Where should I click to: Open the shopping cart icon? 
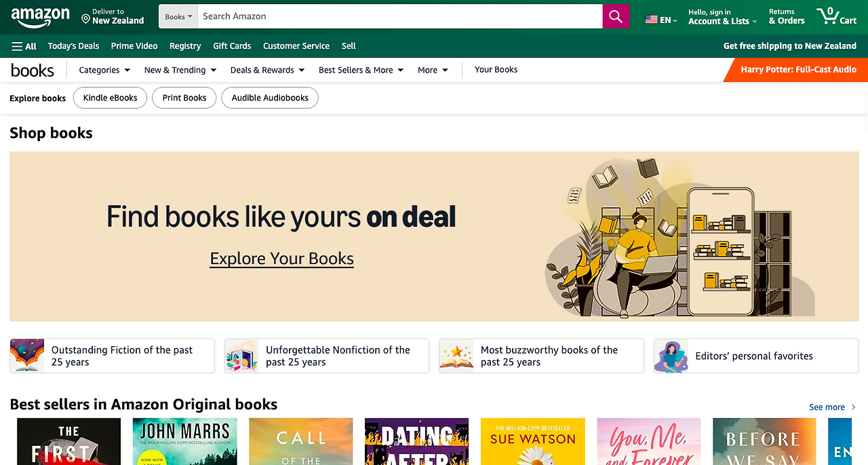pos(827,16)
